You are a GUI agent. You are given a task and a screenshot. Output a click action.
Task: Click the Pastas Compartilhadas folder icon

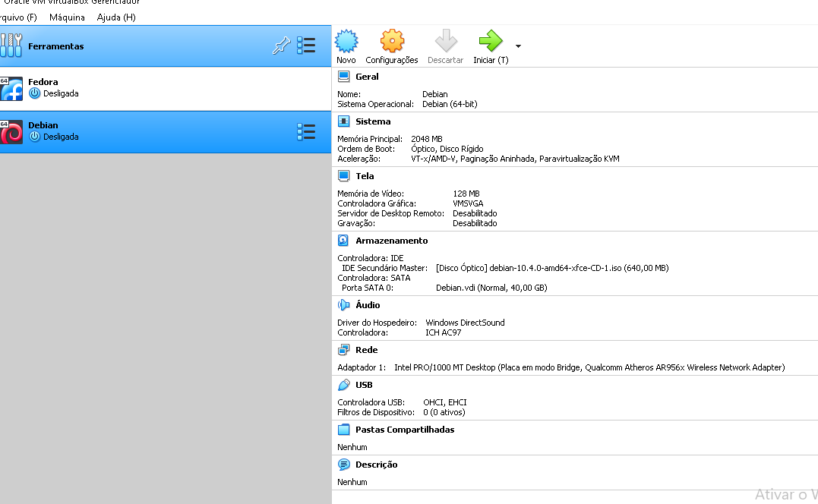pyautogui.click(x=343, y=430)
